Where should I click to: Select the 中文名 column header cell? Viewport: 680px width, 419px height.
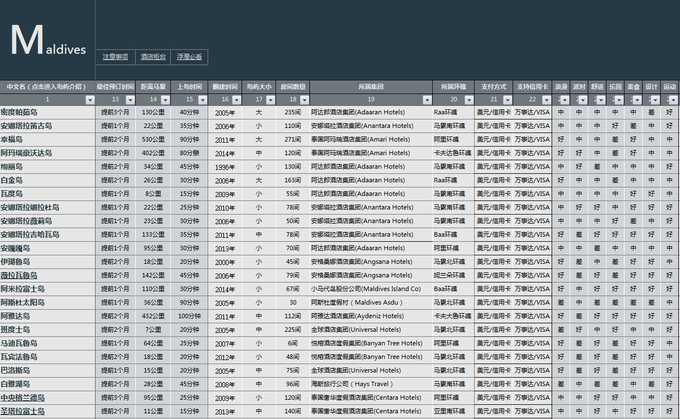click(x=48, y=87)
